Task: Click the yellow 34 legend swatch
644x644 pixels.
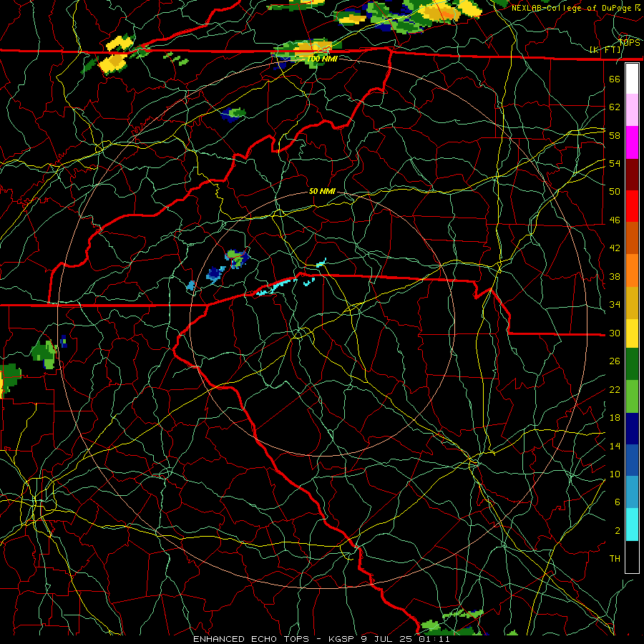Action: click(632, 333)
